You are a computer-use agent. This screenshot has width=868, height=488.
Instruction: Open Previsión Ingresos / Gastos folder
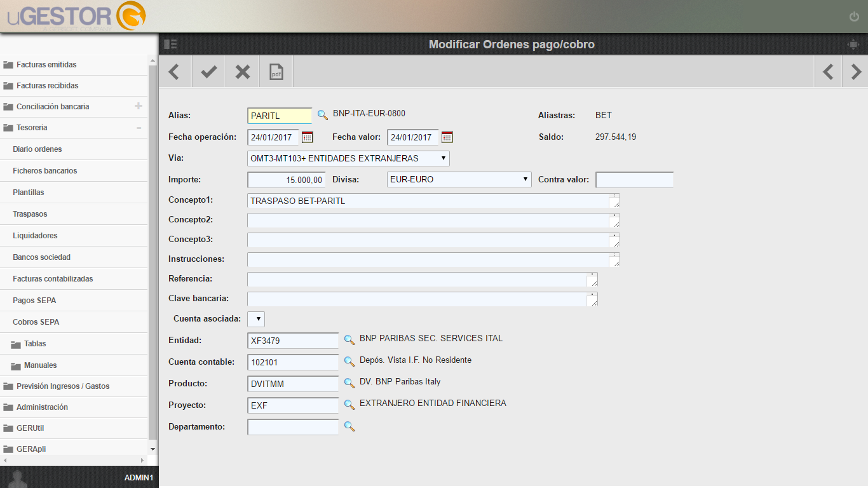[74, 386]
